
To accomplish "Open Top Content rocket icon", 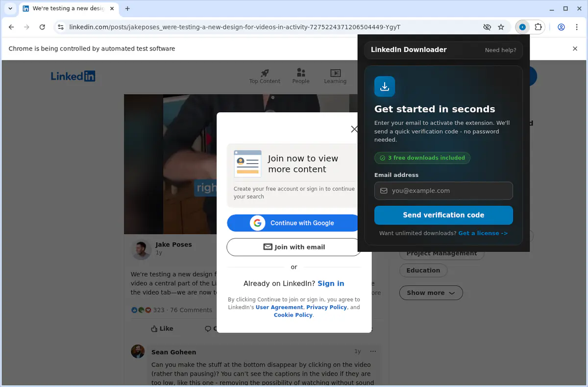I will [265, 73].
